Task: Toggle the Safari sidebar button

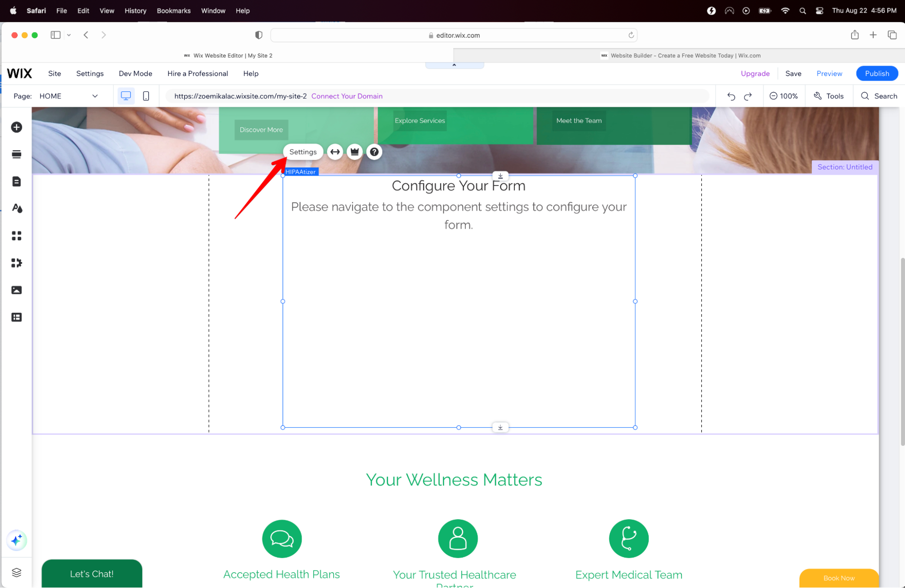Action: [x=56, y=35]
